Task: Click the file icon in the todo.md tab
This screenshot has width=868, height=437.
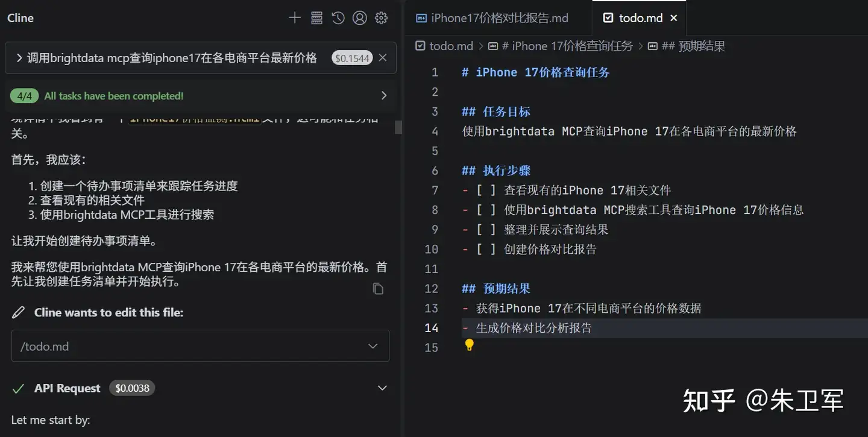Action: pos(609,17)
